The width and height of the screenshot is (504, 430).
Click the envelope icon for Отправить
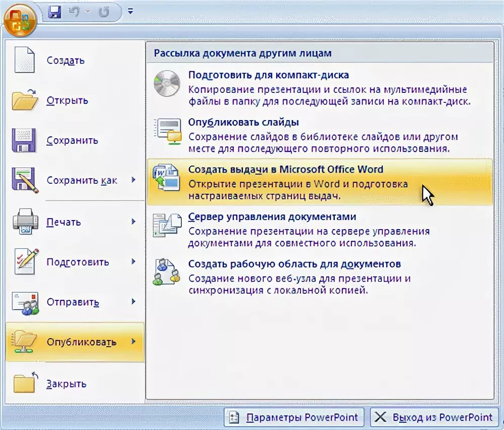pos(25,303)
